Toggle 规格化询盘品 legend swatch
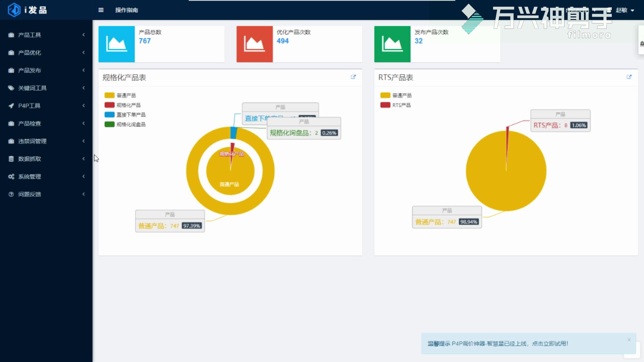This screenshot has width=644, height=362. pyautogui.click(x=110, y=125)
